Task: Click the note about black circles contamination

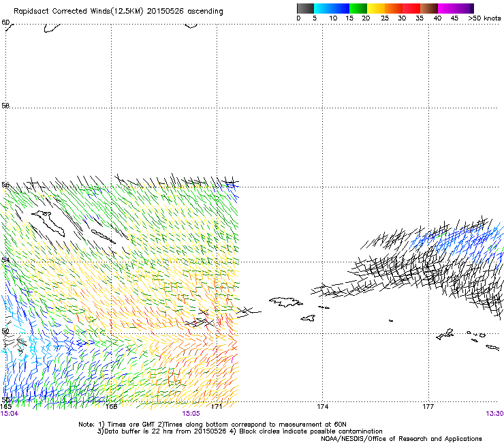Action: pyautogui.click(x=311, y=431)
